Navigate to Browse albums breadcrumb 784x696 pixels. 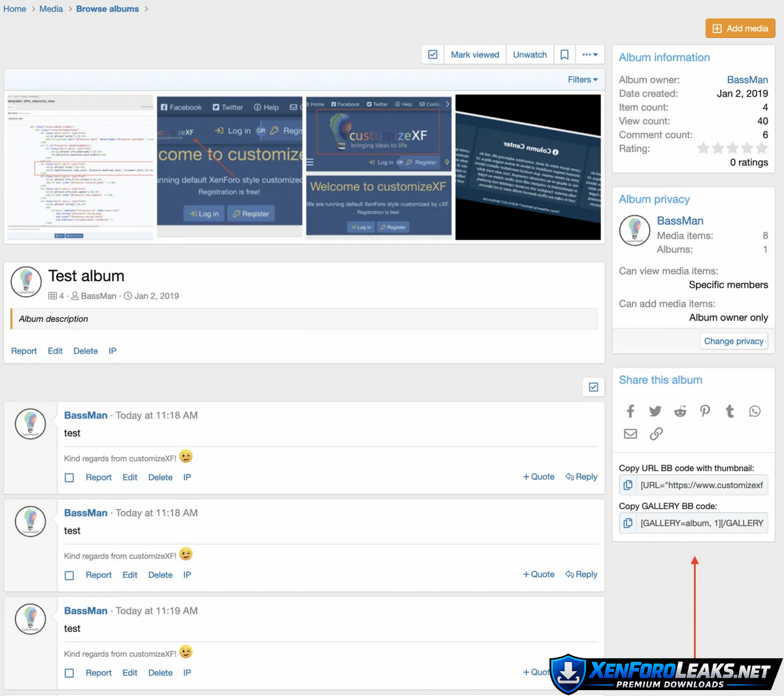[x=107, y=9]
